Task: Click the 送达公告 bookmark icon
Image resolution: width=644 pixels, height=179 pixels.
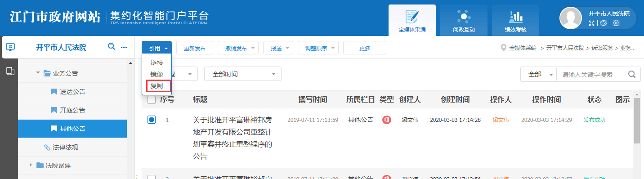Action: pyautogui.click(x=54, y=92)
